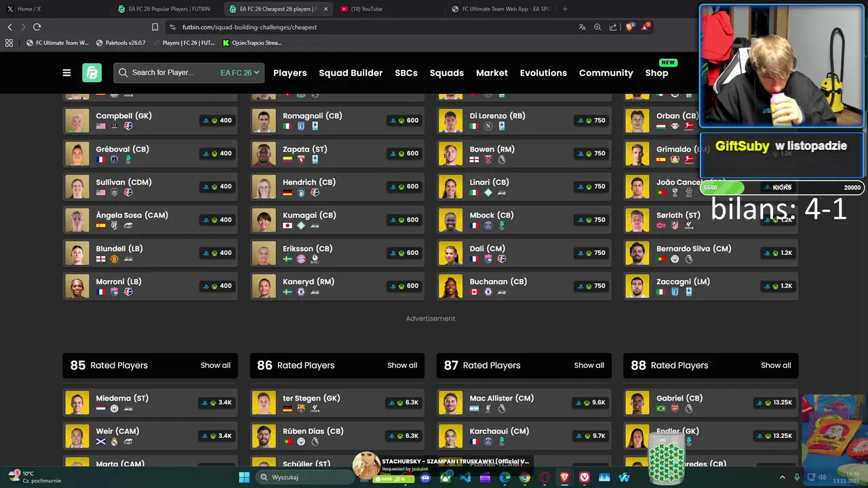
Task: Click the search magnifier icon
Action: click(123, 73)
